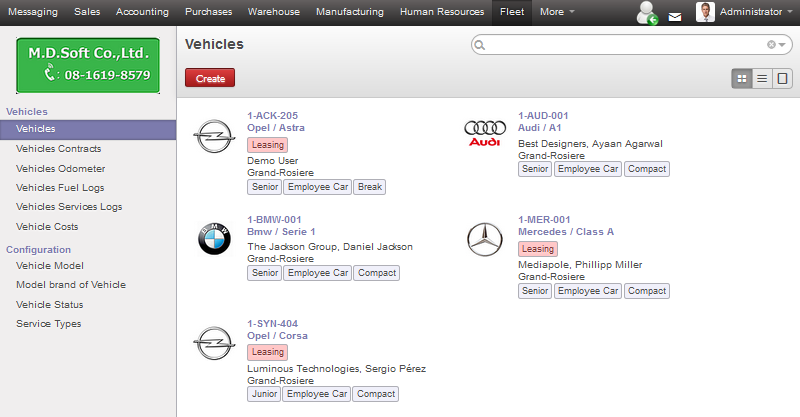This screenshot has height=417, width=800.
Task: Open vehicle 1-AUD-001 link
Action: (x=543, y=116)
